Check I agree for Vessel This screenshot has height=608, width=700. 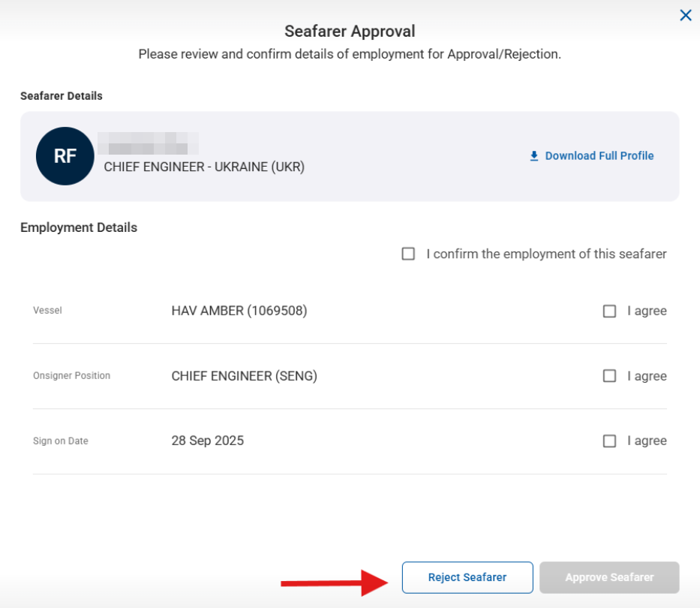(x=609, y=311)
